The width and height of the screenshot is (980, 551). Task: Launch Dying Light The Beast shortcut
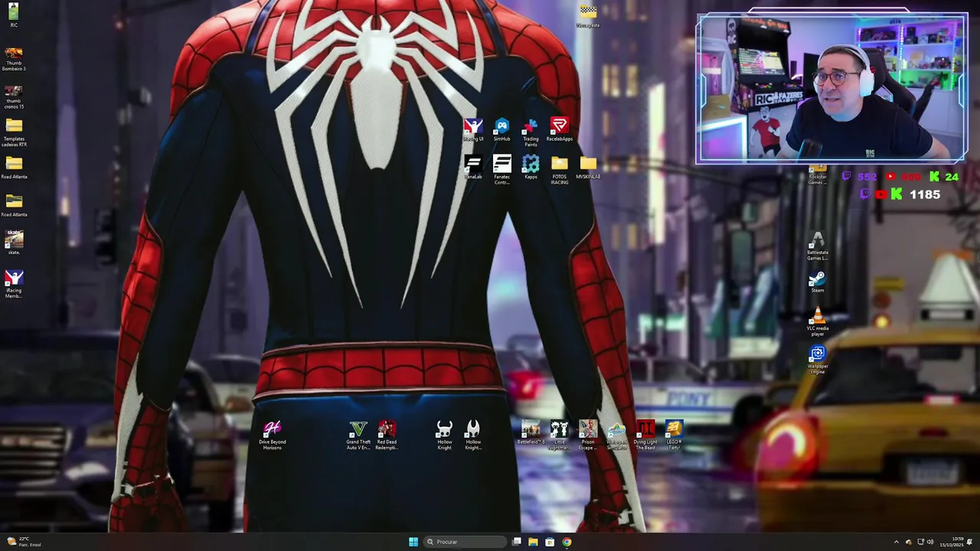point(645,435)
